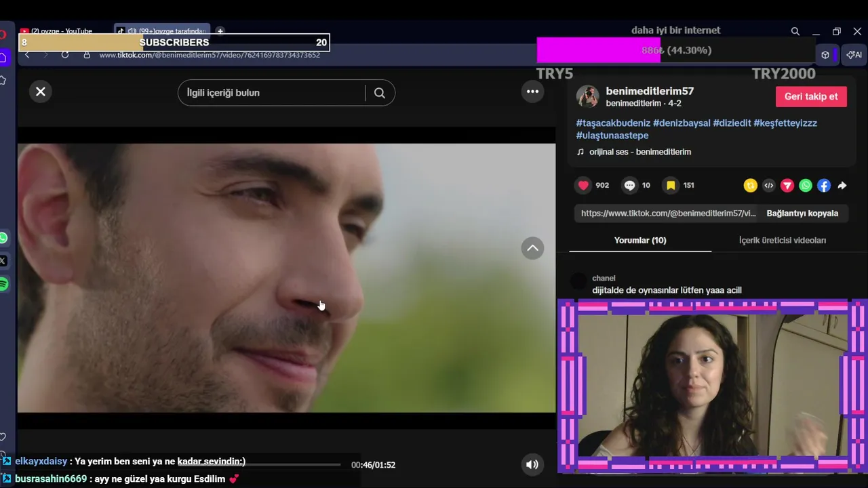Click the Geri takip et button

[811, 96]
